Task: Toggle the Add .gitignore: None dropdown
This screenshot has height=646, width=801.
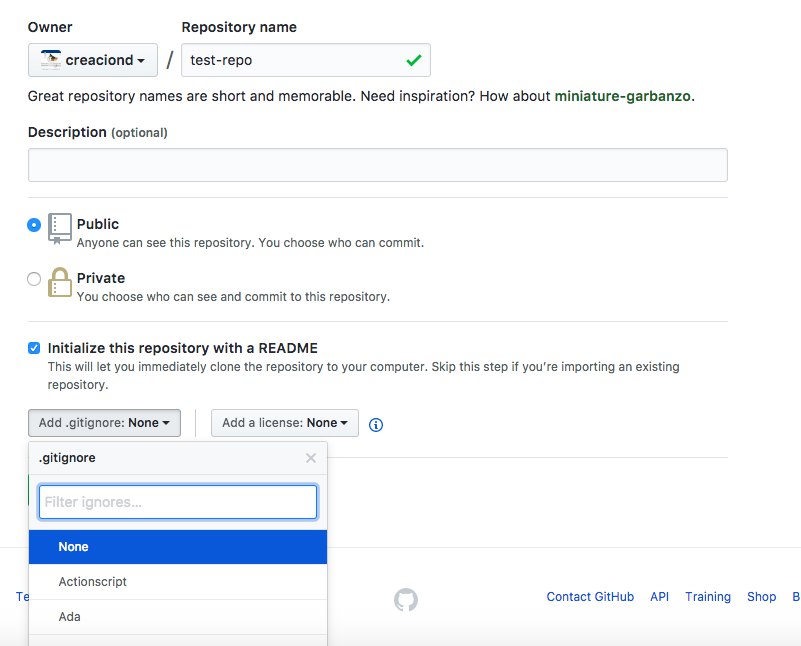Action: point(104,423)
